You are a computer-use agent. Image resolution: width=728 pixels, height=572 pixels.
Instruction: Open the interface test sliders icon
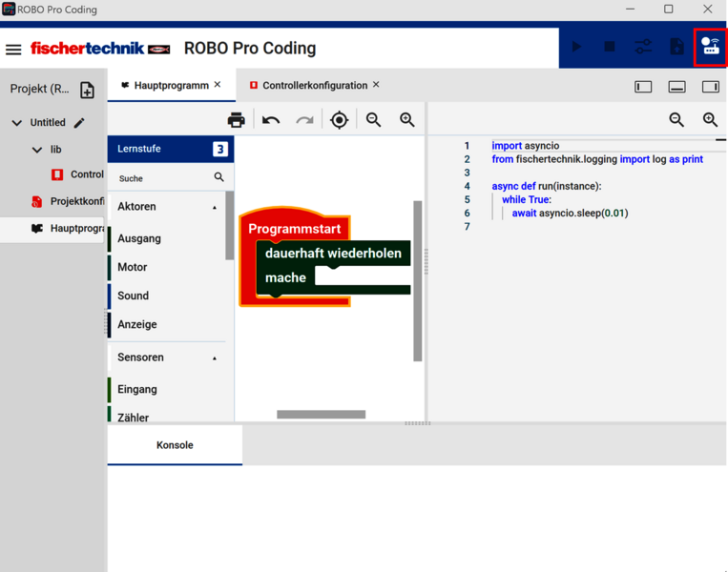tap(643, 47)
